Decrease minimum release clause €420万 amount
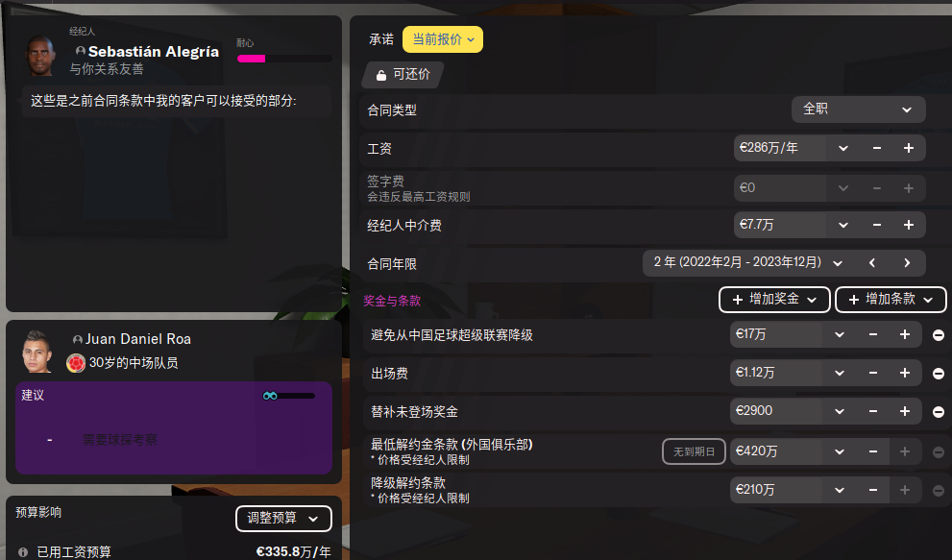The image size is (952, 560). pos(873,451)
